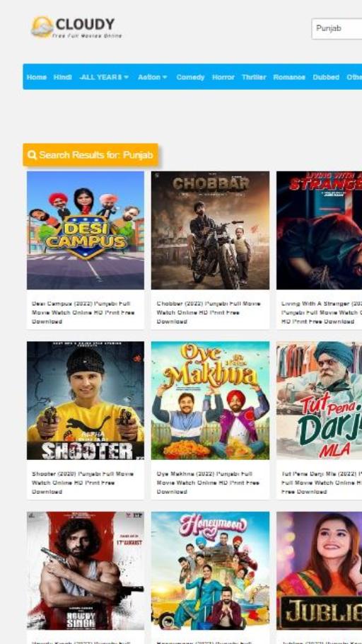Open the Shooter movie poster

tap(86, 401)
